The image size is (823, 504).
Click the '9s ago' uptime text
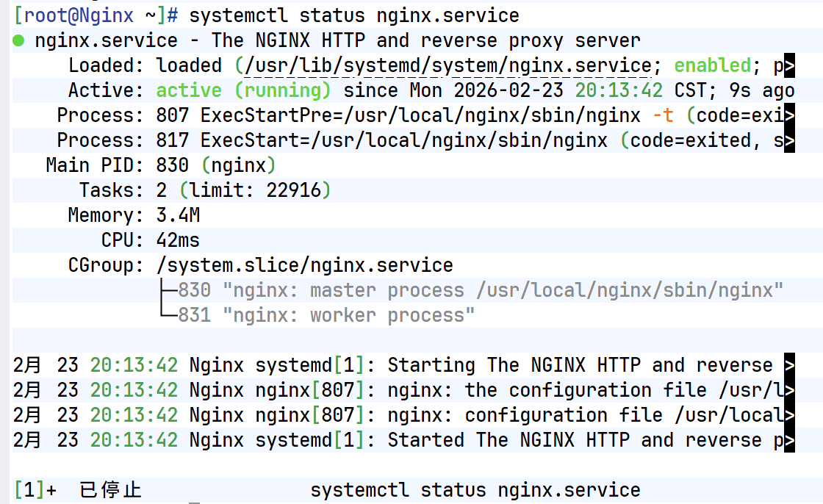tap(762, 90)
